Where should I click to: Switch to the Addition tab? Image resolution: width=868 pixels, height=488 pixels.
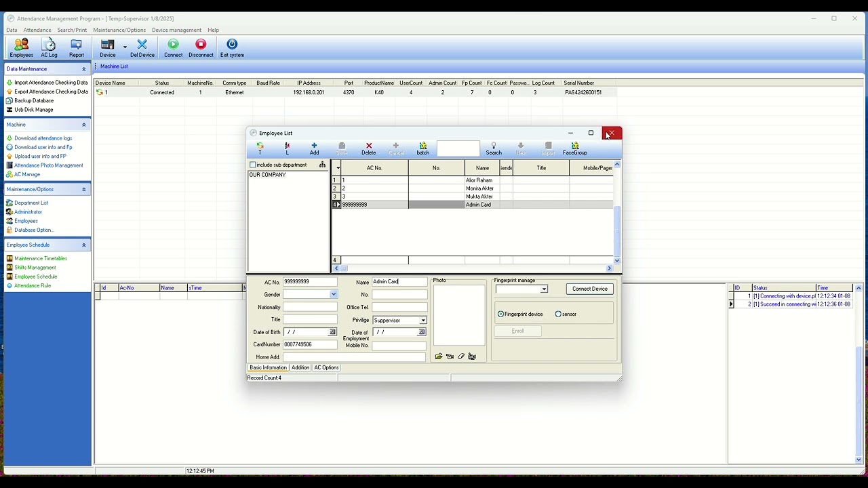point(300,367)
